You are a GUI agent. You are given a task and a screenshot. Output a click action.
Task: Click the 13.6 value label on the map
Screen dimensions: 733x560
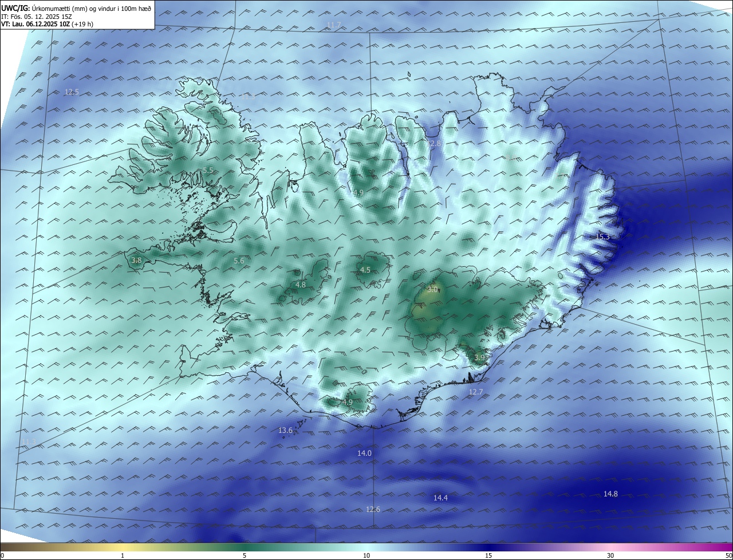coord(285,430)
